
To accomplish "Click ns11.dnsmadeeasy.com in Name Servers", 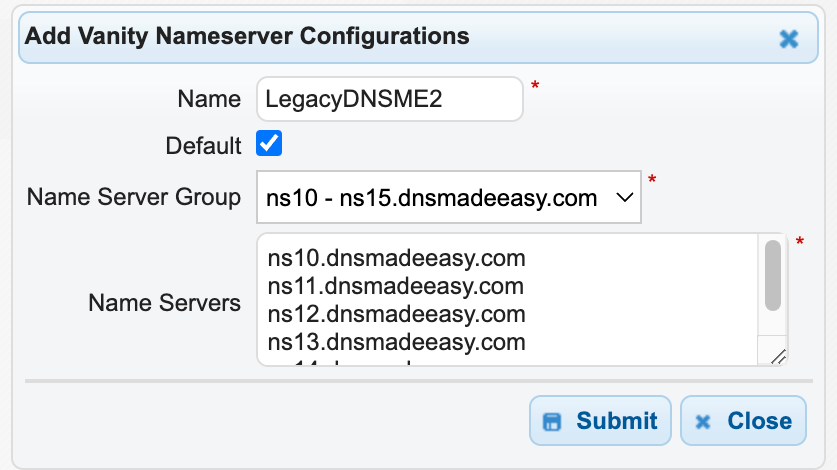I will click(396, 286).
